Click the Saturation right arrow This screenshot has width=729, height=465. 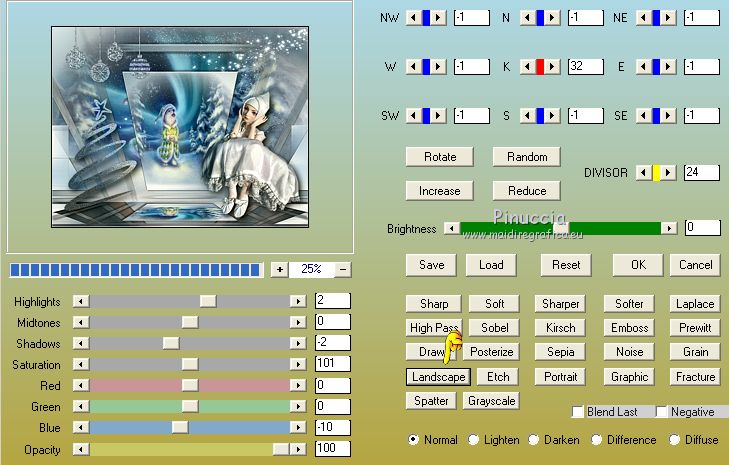298,364
